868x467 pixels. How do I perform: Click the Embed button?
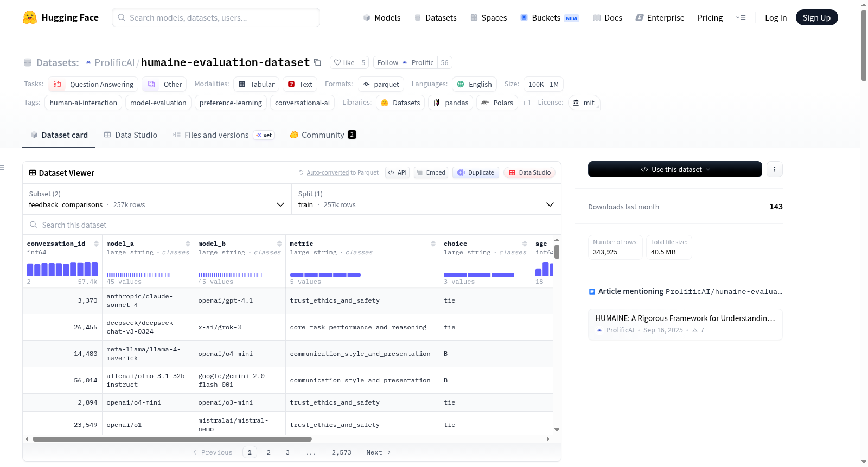tap(431, 172)
